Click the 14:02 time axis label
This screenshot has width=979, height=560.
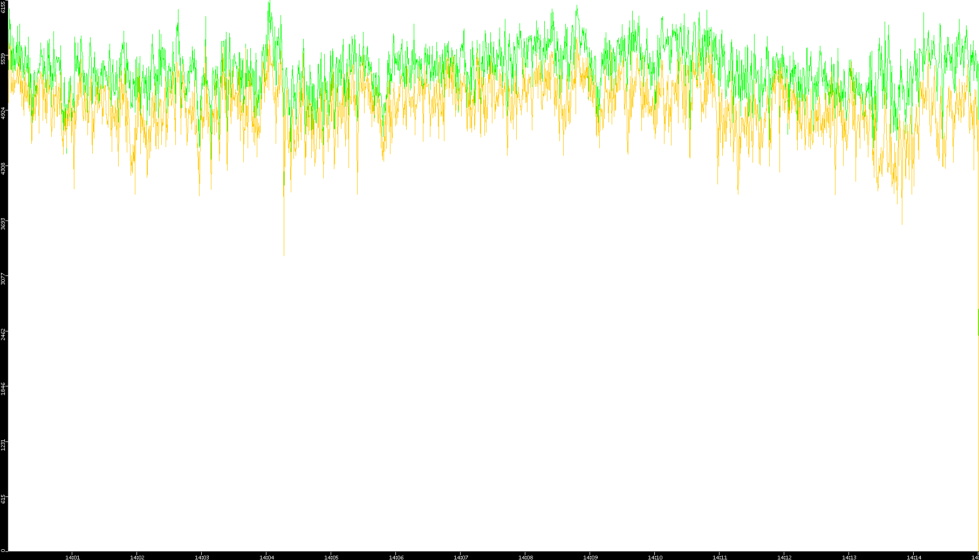[x=137, y=557]
